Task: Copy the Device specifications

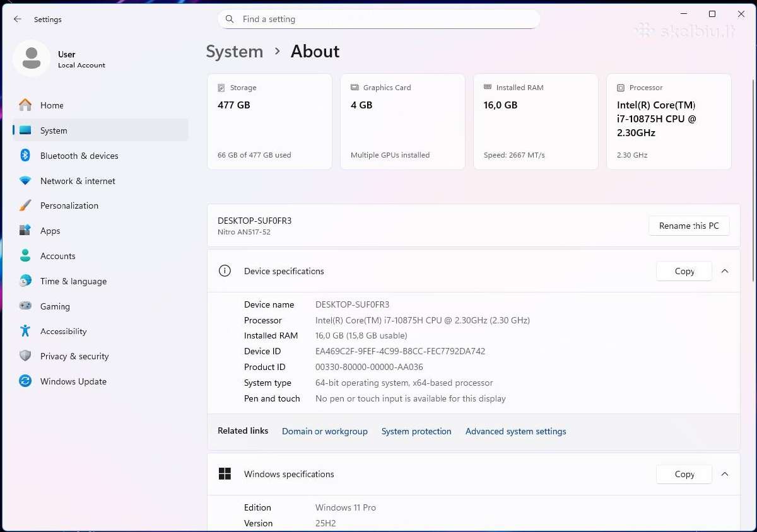Action: (684, 271)
